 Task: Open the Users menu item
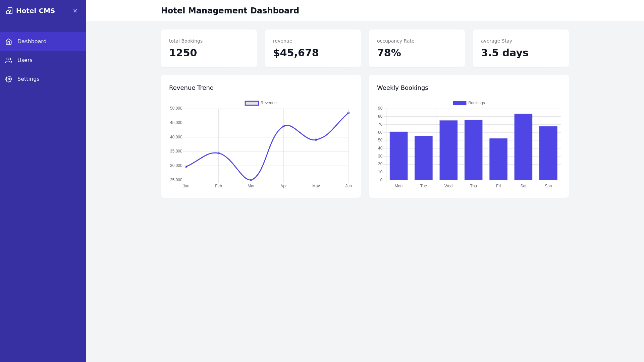pos(25,60)
